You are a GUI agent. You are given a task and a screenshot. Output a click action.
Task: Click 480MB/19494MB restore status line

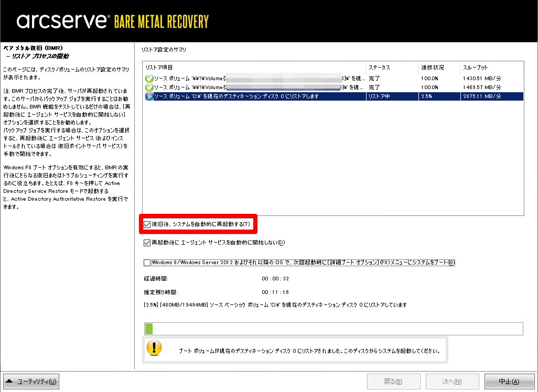pyautogui.click(x=275, y=305)
